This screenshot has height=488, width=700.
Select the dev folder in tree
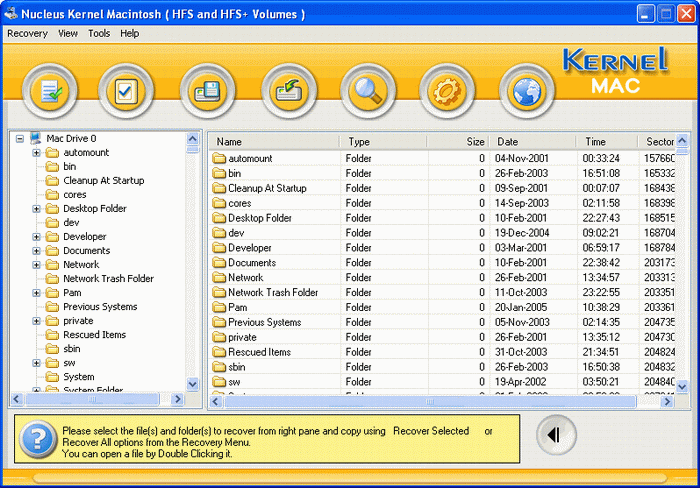[x=71, y=223]
